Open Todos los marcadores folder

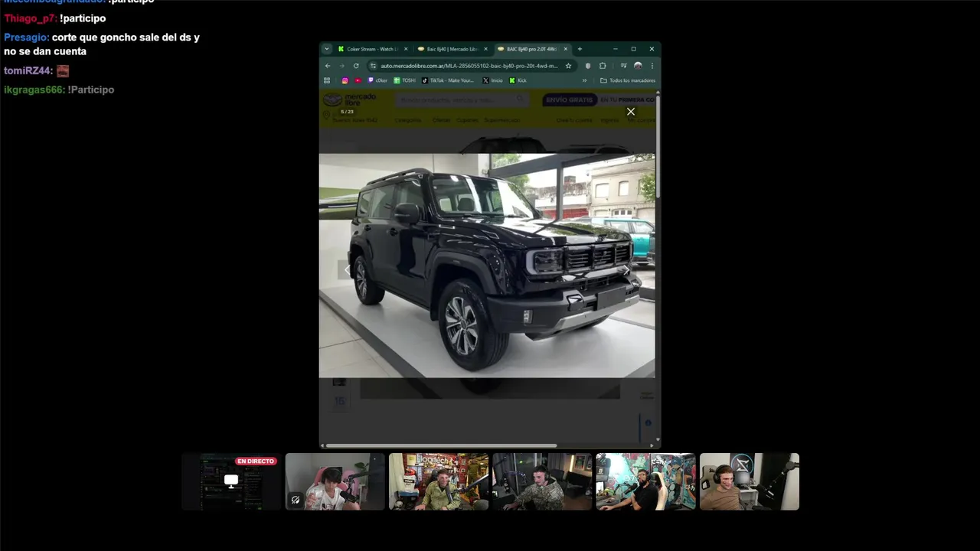coord(628,80)
